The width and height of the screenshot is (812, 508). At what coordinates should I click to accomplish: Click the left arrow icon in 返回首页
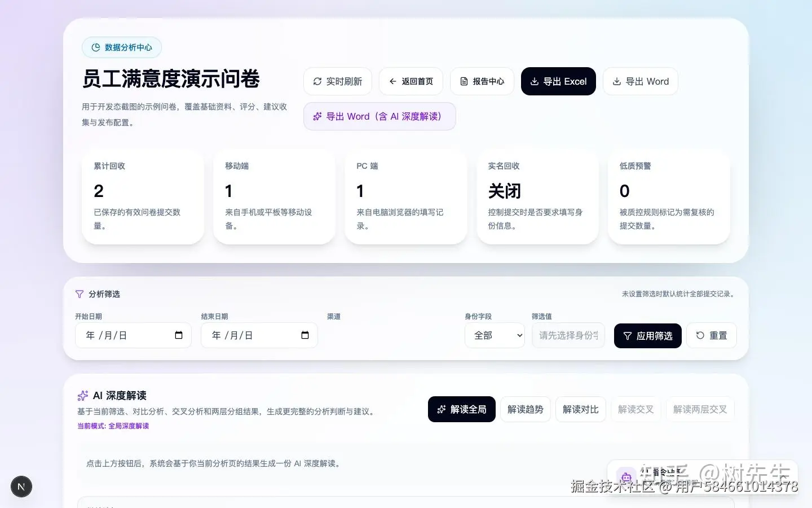[x=392, y=81]
